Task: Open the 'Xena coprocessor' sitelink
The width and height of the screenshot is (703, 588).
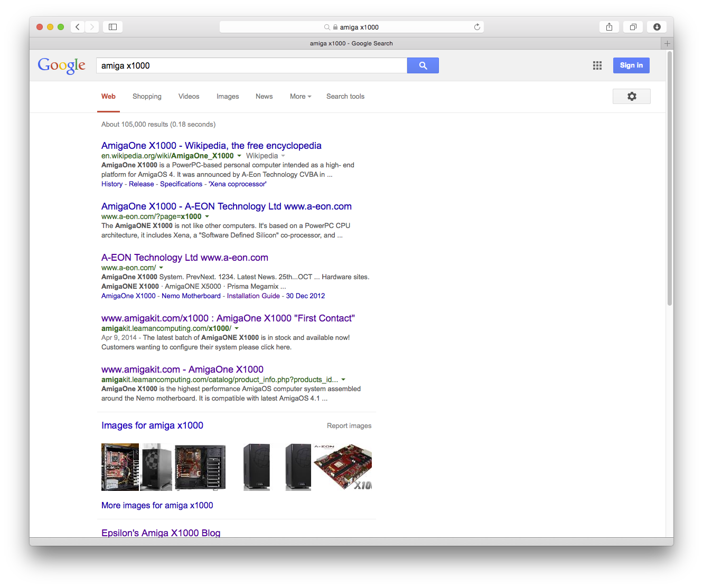Action: point(238,184)
